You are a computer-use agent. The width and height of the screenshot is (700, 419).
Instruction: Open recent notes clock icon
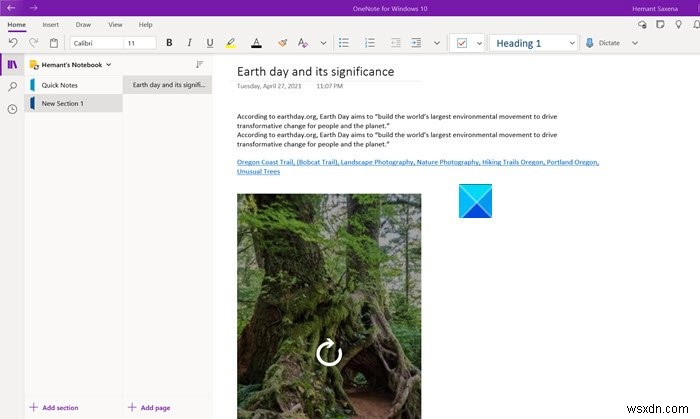click(12, 109)
